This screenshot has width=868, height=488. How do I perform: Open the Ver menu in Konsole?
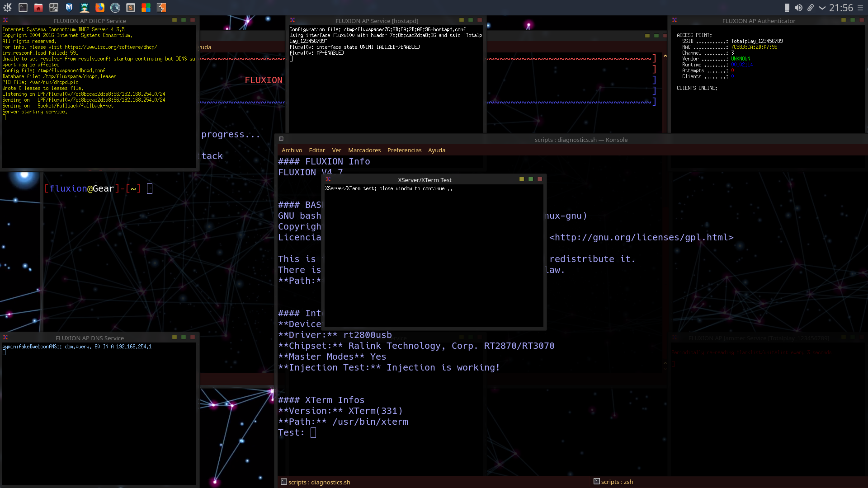336,150
